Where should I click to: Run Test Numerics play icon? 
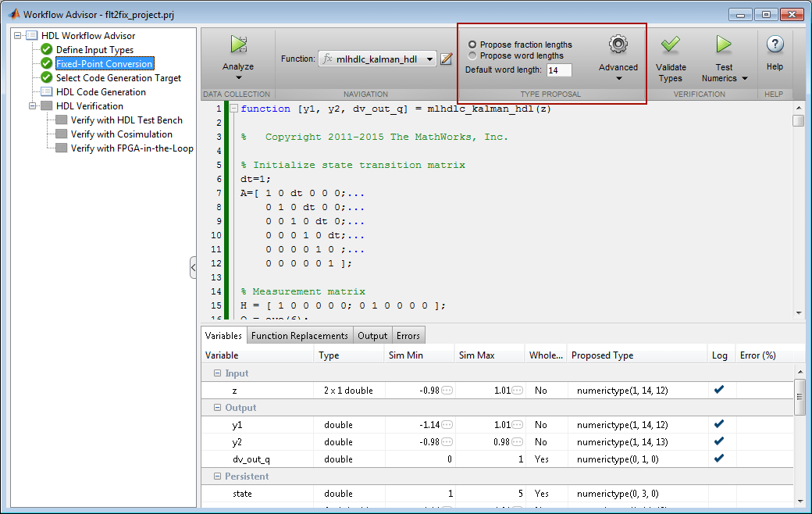[724, 45]
